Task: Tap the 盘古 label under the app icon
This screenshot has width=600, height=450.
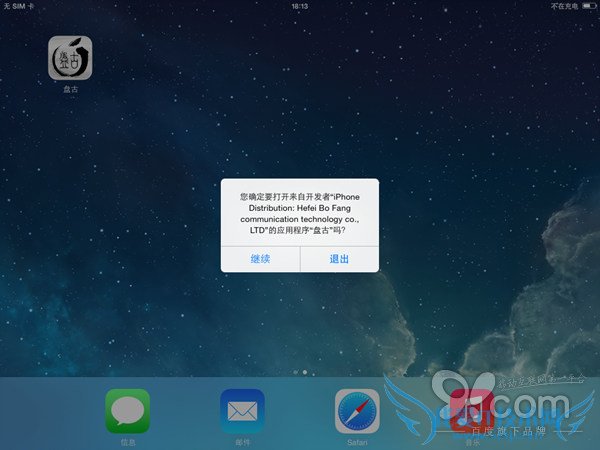Action: (x=70, y=89)
